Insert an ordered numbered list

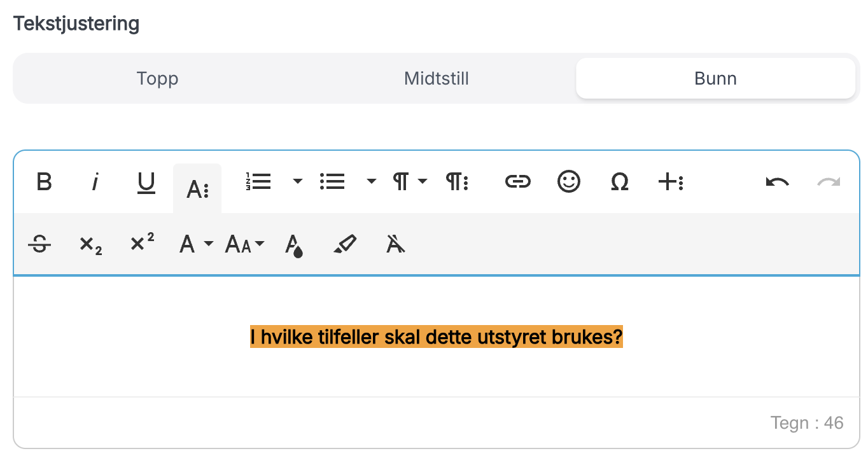[x=259, y=182]
